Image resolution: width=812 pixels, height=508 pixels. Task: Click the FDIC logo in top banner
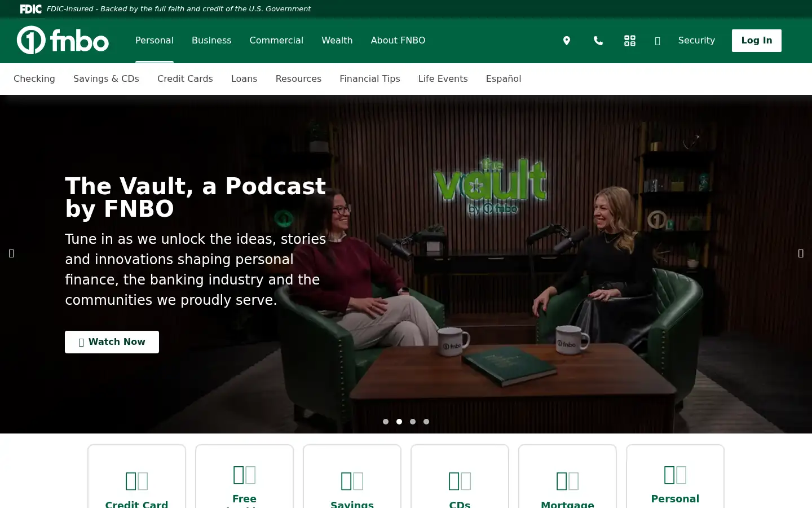click(30, 9)
